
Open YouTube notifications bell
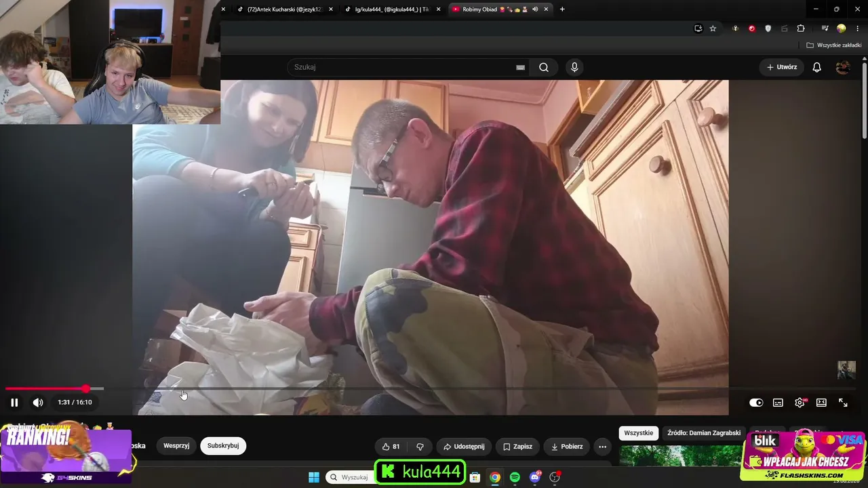[x=817, y=67]
